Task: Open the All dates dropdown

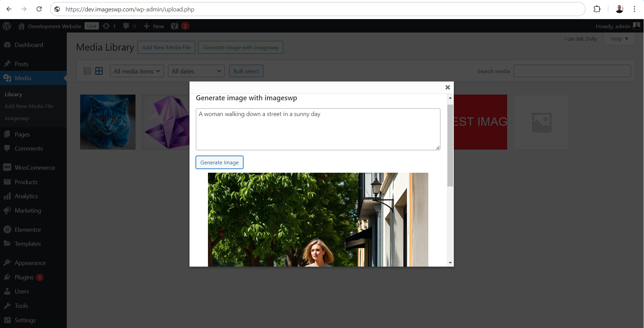Action: pyautogui.click(x=196, y=71)
